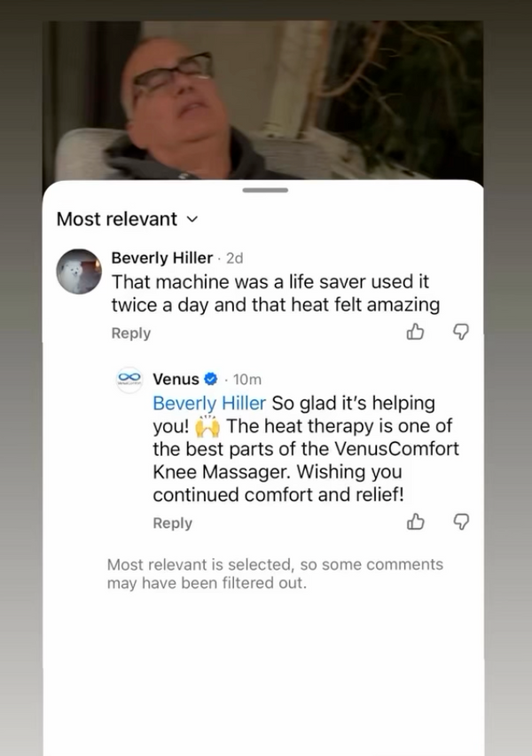This screenshot has height=756, width=532.
Task: Open the Venus page name
Action: click(x=176, y=380)
